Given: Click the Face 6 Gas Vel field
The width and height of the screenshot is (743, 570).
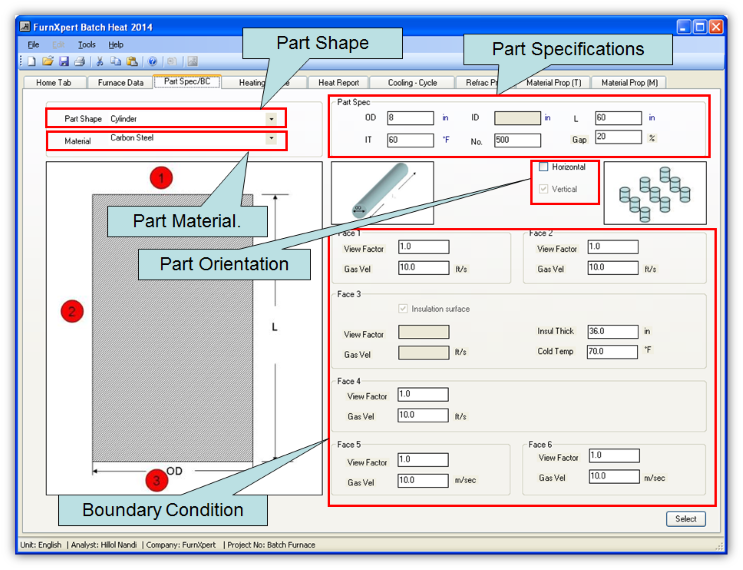Looking at the screenshot, I should [614, 476].
